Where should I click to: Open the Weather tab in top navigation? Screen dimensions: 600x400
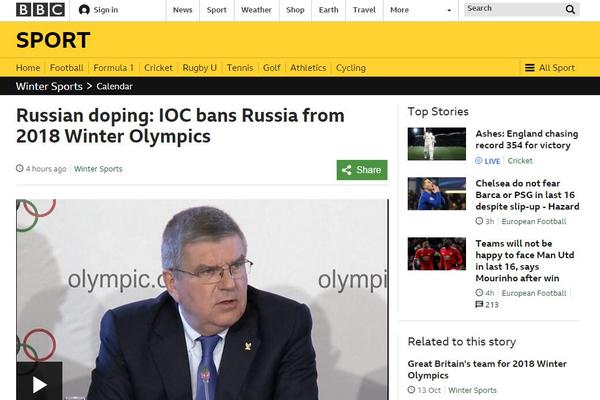pos(256,10)
